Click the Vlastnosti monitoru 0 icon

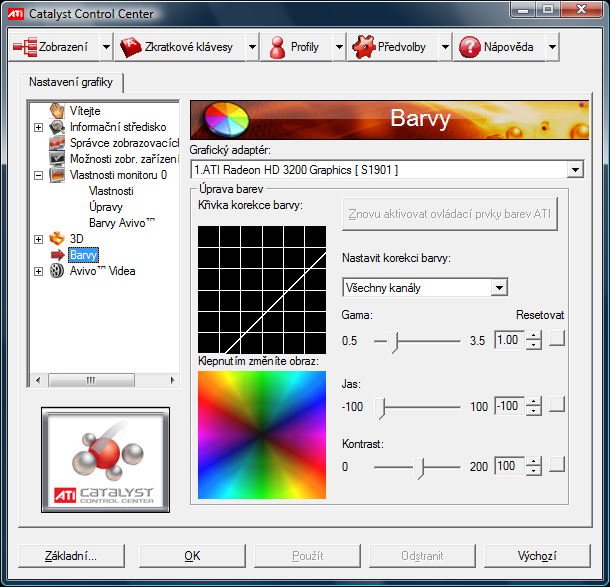click(57, 175)
